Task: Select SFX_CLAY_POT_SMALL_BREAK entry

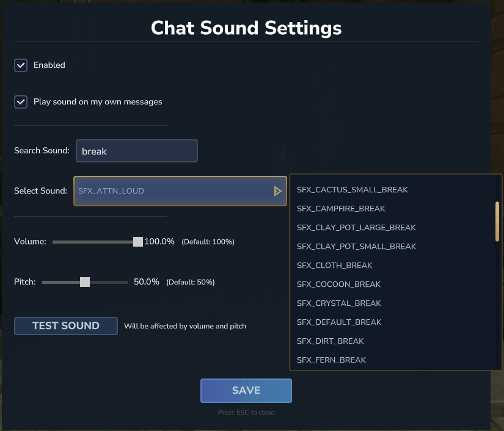Action: coord(356,247)
